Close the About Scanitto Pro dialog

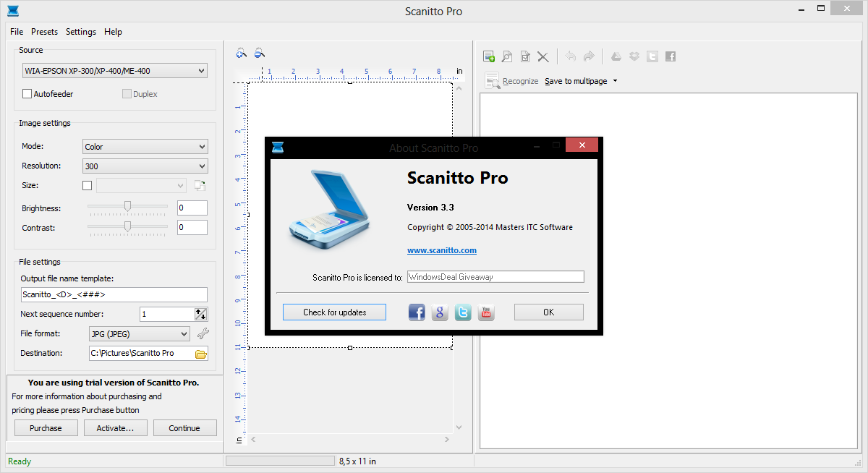coord(582,145)
